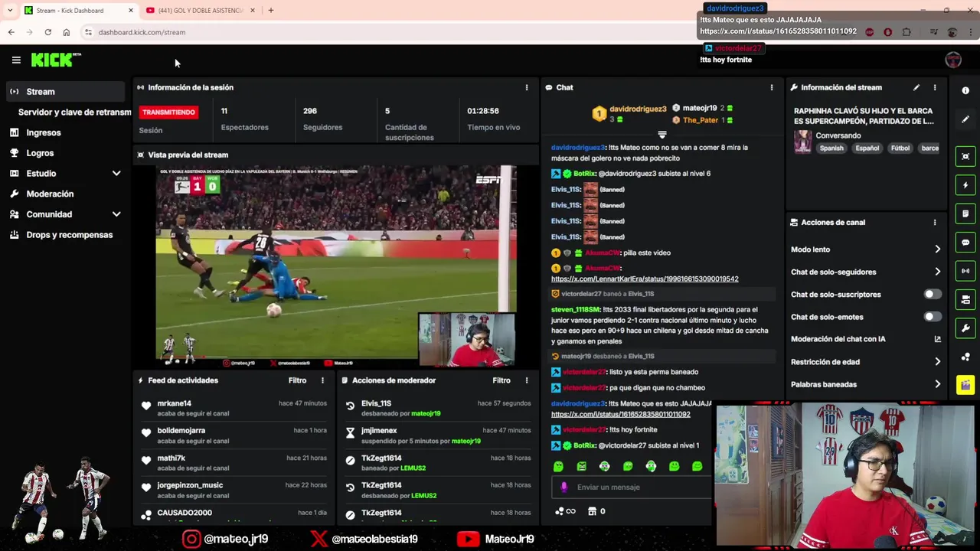Click the stream preview video
Image resolution: width=980 pixels, height=551 pixels.
tap(336, 266)
